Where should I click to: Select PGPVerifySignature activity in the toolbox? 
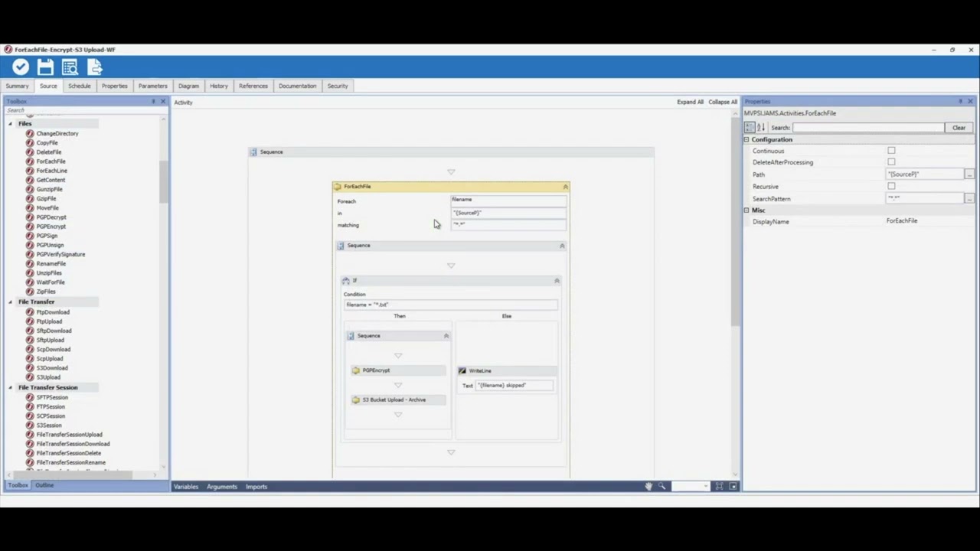[60, 254]
